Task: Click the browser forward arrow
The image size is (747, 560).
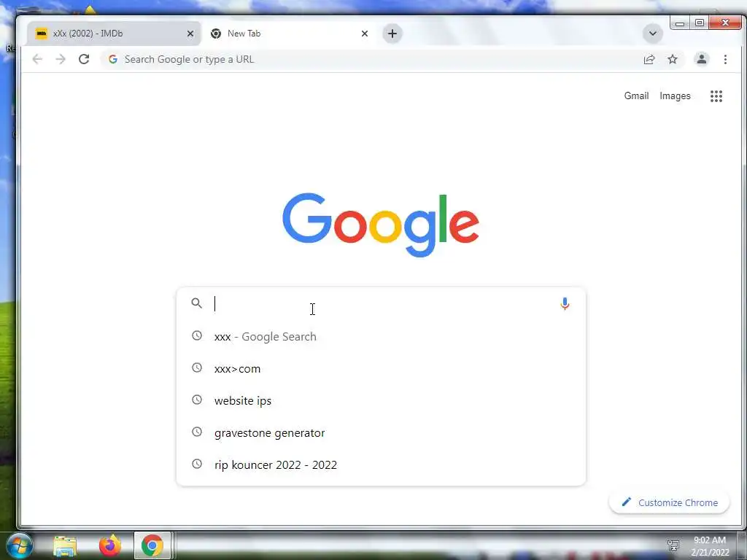Action: point(61,59)
